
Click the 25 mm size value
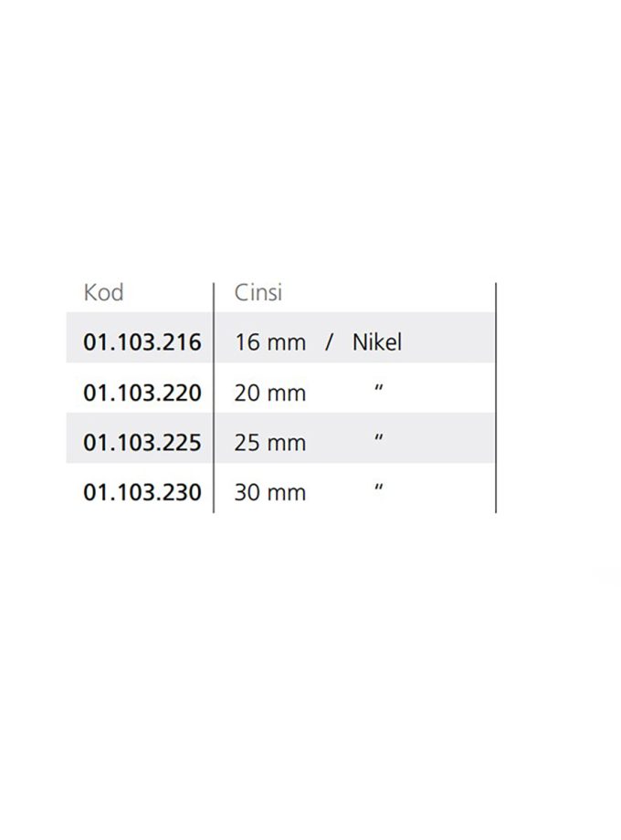pos(269,443)
